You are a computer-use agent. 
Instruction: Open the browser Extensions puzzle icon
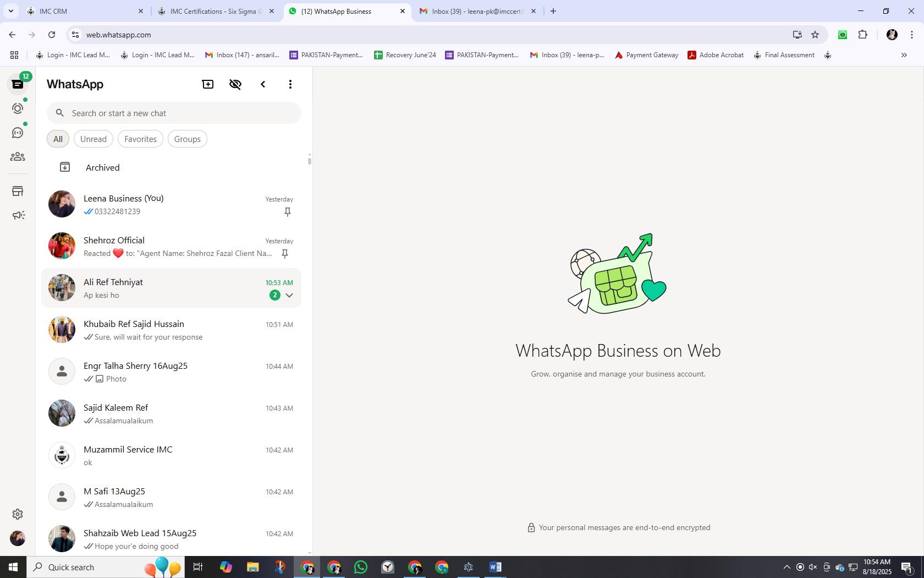click(863, 35)
